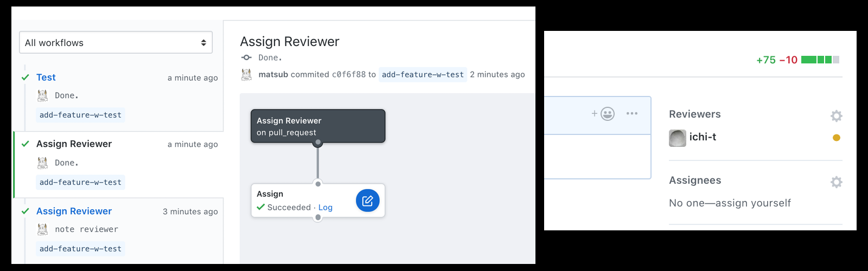Select the Assign Reviewer on pull_request node

(x=318, y=126)
